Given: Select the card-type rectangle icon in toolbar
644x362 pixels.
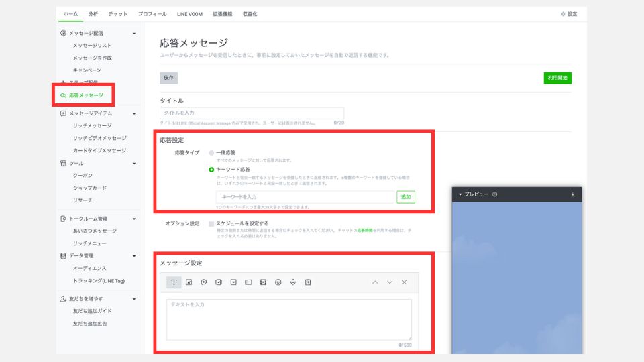Looking at the screenshot, I should (248, 282).
